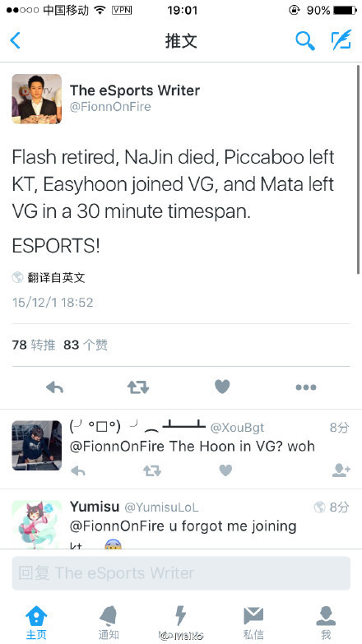Image resolution: width=362 pixels, height=644 pixels.
Task: Like the XouBgt reply
Action: pyautogui.click(x=225, y=470)
